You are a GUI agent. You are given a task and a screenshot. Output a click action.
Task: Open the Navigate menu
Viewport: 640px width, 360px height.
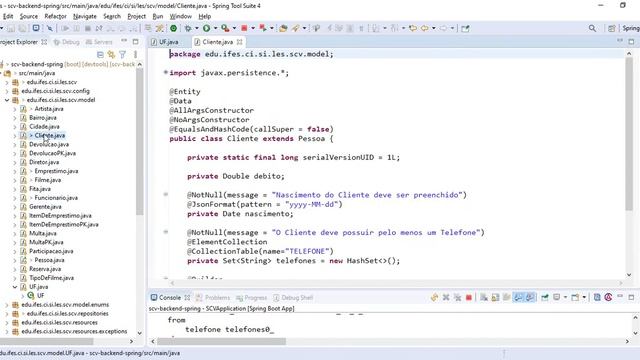pyautogui.click(x=85, y=16)
